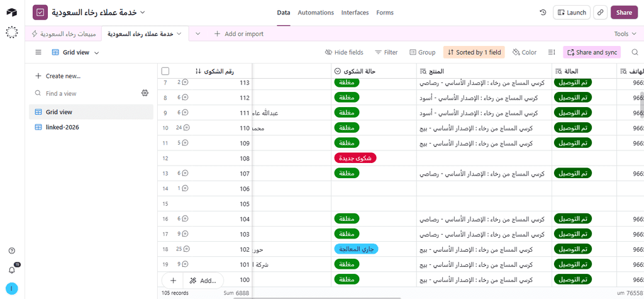Open the Tools dropdown
This screenshot has height=299, width=644.
(625, 34)
